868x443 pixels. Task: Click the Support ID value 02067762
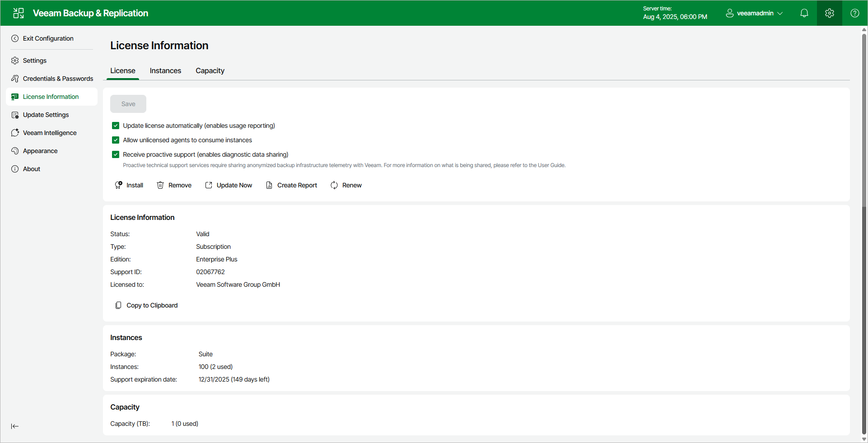[x=210, y=272]
